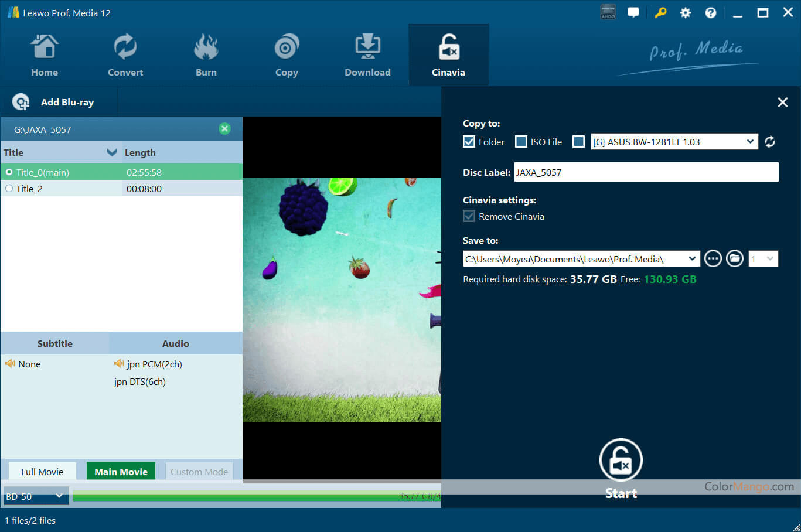The image size is (801, 532).
Task: Enable the ISO File checkbox
Action: pyautogui.click(x=521, y=142)
